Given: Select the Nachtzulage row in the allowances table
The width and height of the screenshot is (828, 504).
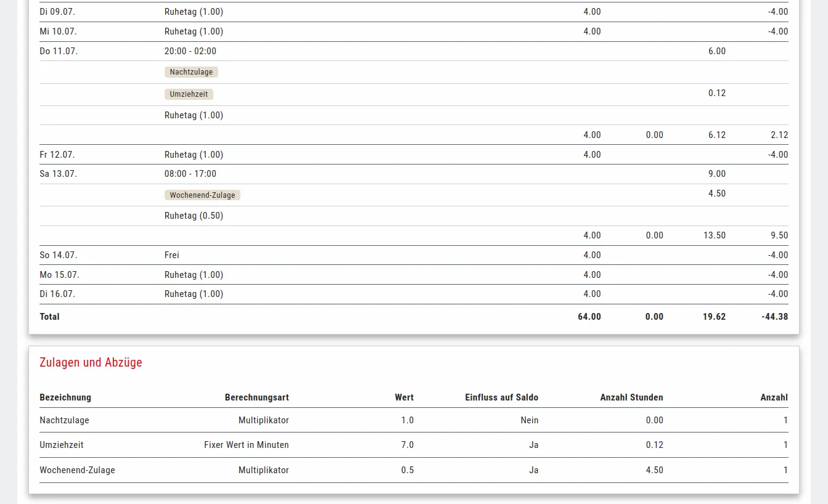Looking at the screenshot, I should pyautogui.click(x=65, y=420).
